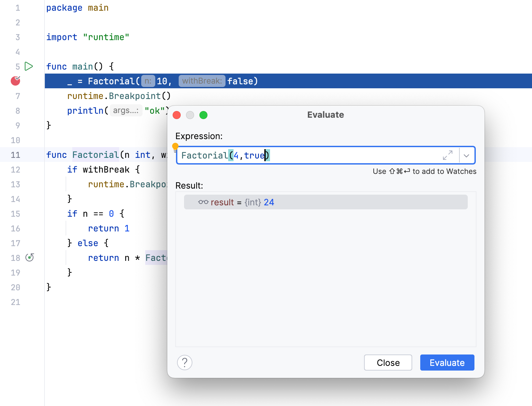The height and width of the screenshot is (406, 532).
Task: Expand the expression field with the arrows icon
Action: (x=447, y=155)
